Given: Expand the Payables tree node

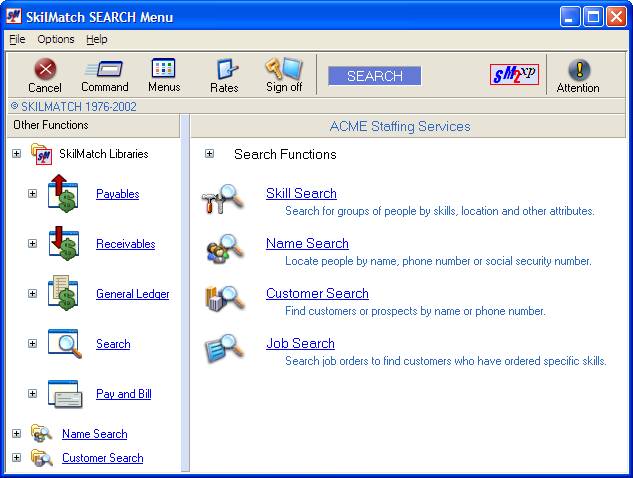Looking at the screenshot, I should 32,193.
